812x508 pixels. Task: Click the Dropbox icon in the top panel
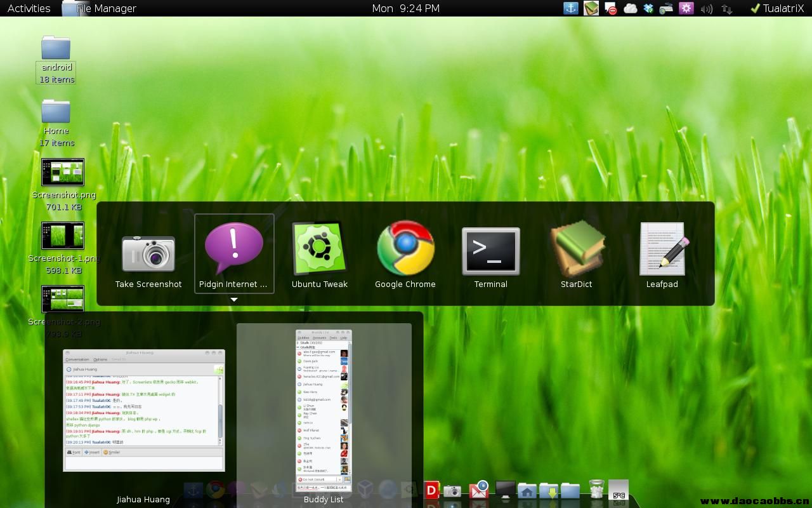648,8
